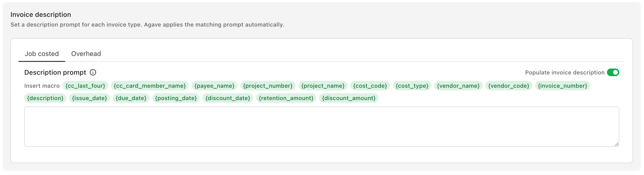
Task: Open the Description prompt info icon
Action: 93,73
